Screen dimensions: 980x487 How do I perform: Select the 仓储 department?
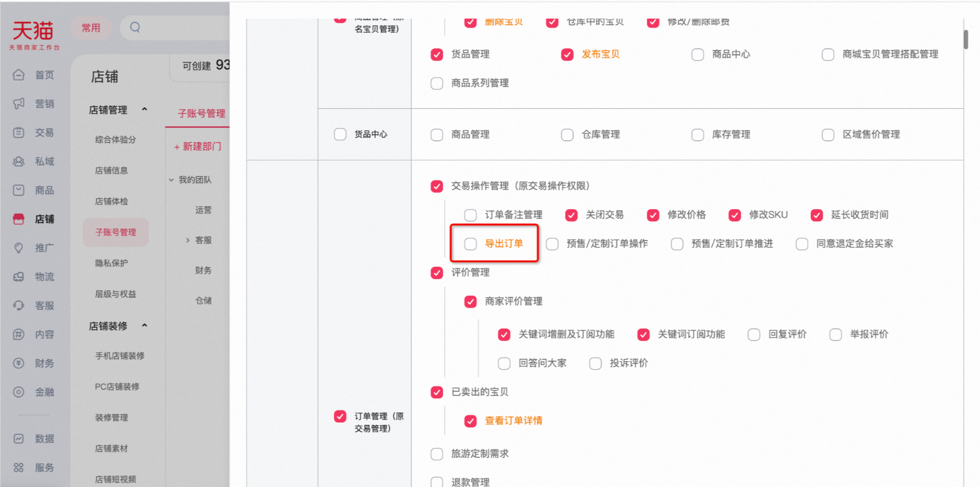[x=203, y=301]
